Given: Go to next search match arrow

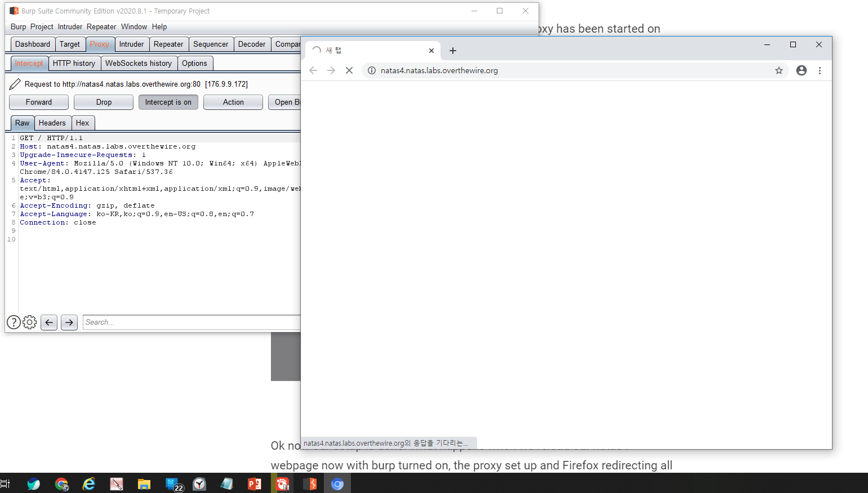Looking at the screenshot, I should click(x=69, y=322).
